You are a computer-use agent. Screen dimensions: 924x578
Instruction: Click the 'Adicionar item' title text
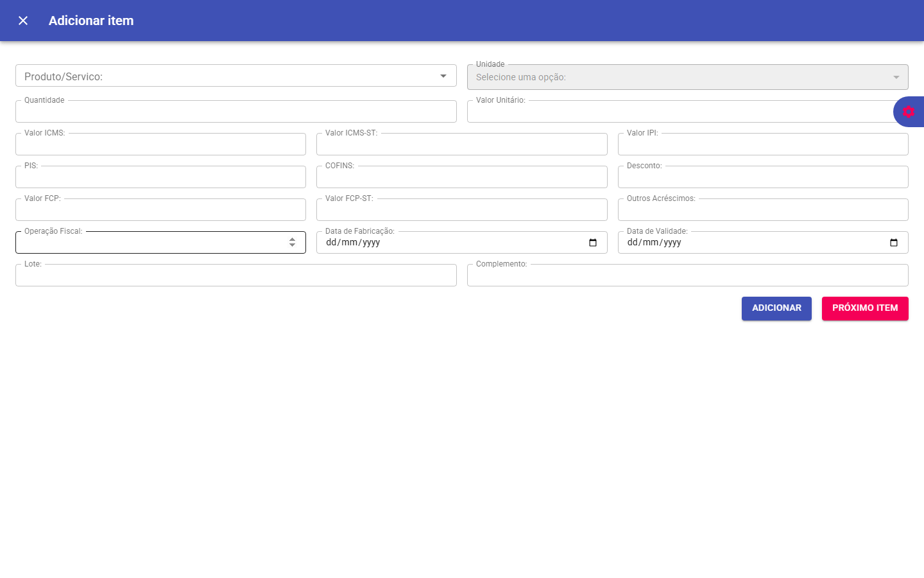coord(91,20)
